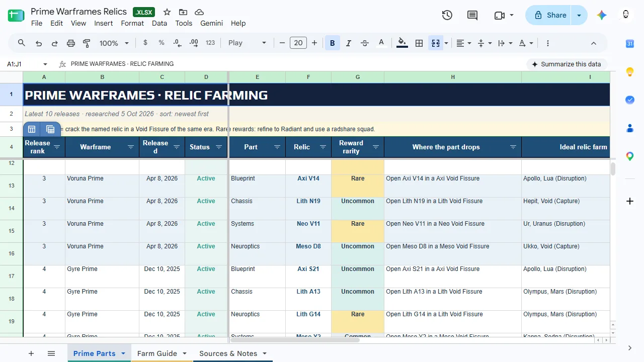Open Google Maps in side panel
The width and height of the screenshot is (644, 362).
coord(630,156)
